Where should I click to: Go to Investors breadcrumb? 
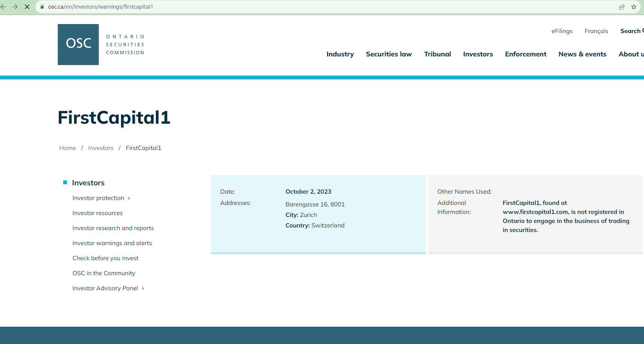click(x=100, y=148)
